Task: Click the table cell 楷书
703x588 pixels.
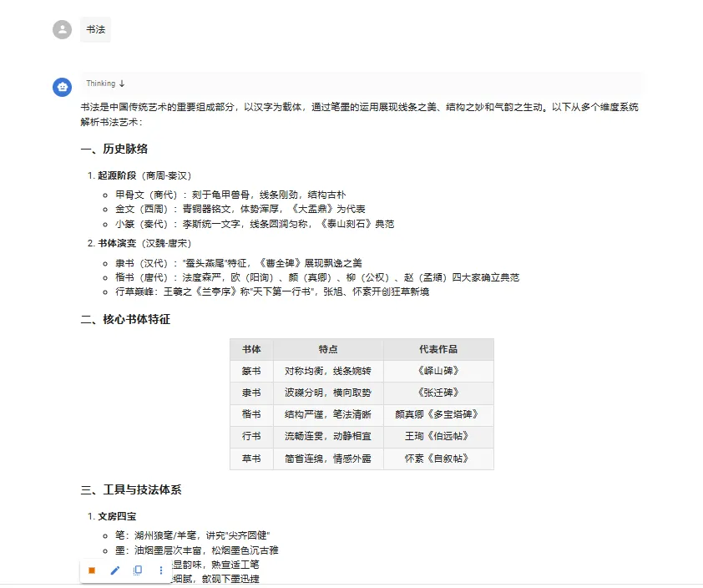Action: [251, 414]
